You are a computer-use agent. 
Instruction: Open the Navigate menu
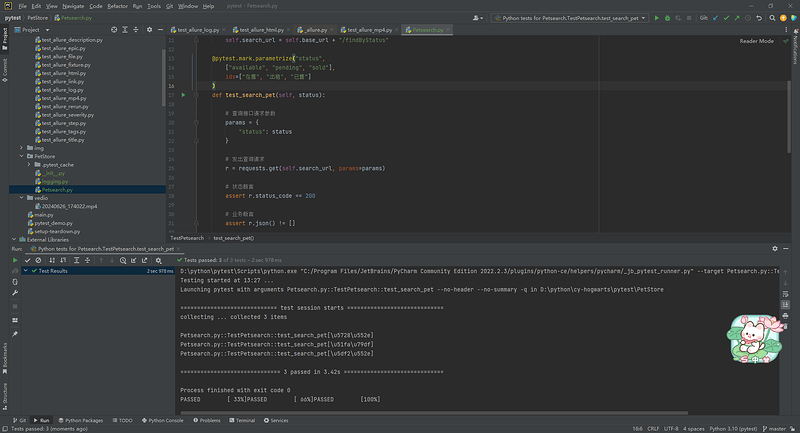(73, 6)
